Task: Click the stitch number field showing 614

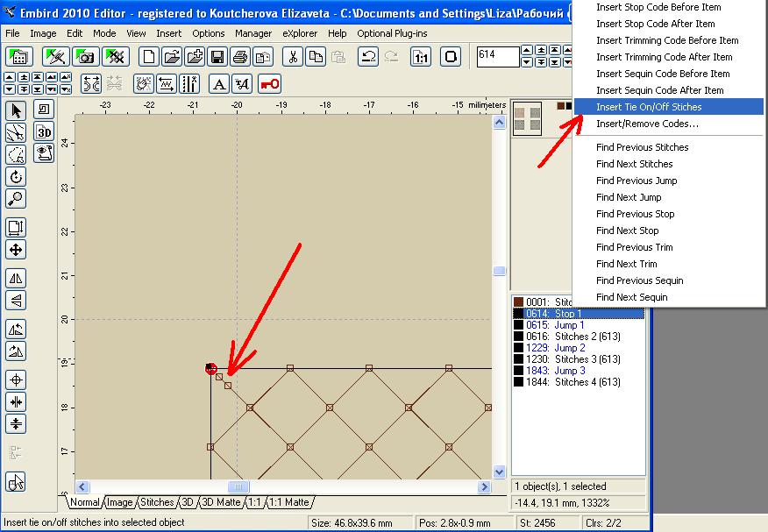Action: [x=496, y=54]
